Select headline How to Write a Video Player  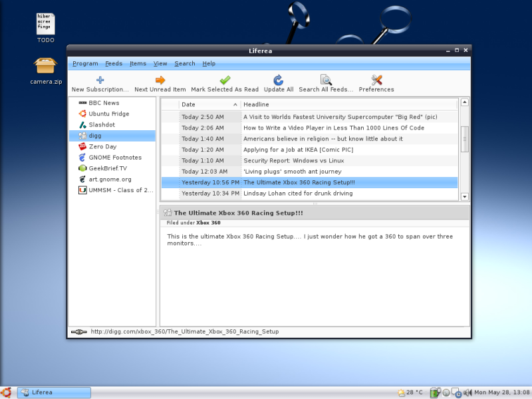334,128
